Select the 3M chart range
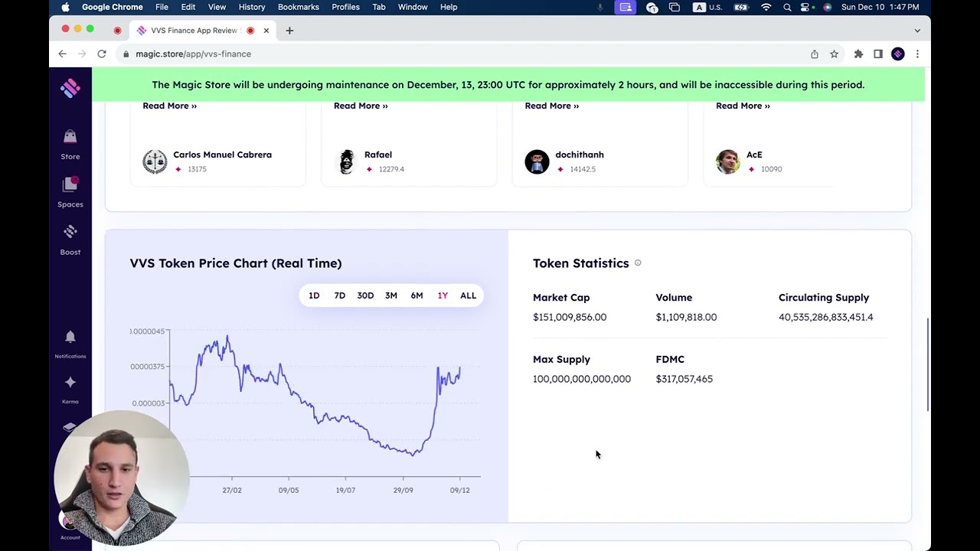Screen dimensions: 980x551 click(x=391, y=295)
